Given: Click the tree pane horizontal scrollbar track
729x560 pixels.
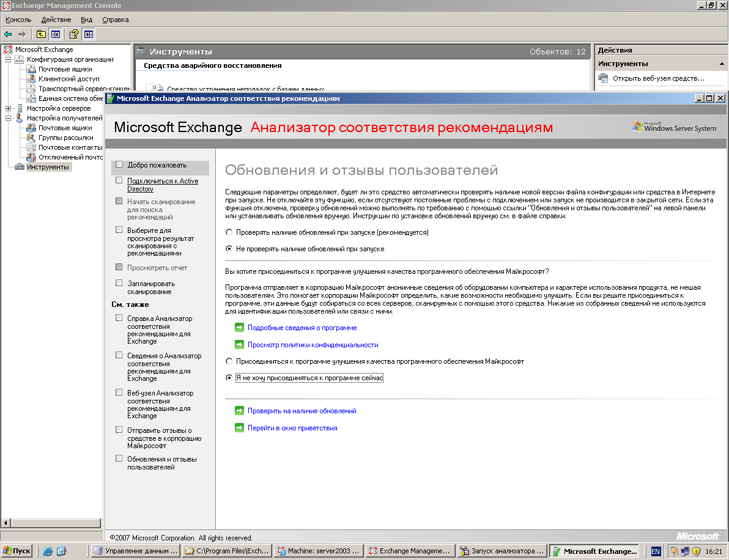Looking at the screenshot, I should coord(56,523).
